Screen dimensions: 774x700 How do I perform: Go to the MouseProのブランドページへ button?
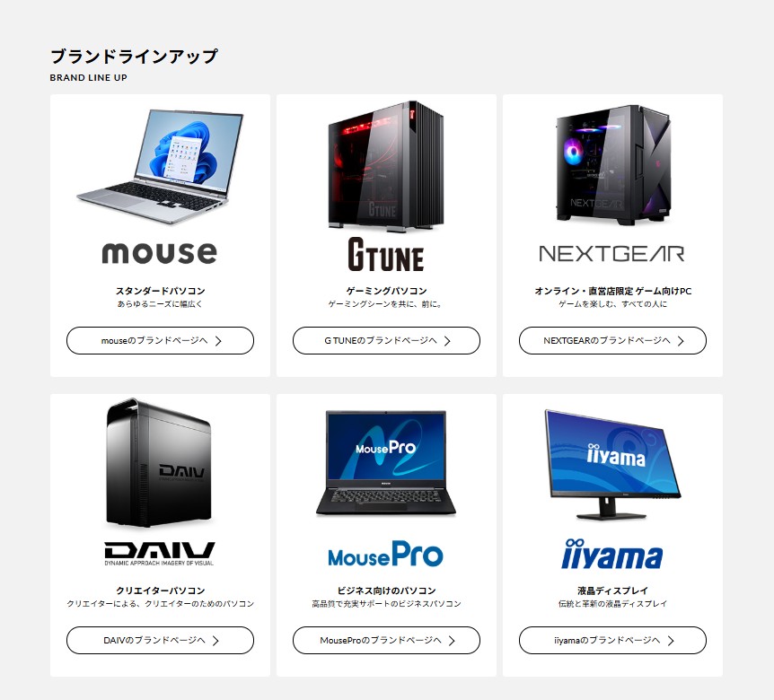(386, 640)
